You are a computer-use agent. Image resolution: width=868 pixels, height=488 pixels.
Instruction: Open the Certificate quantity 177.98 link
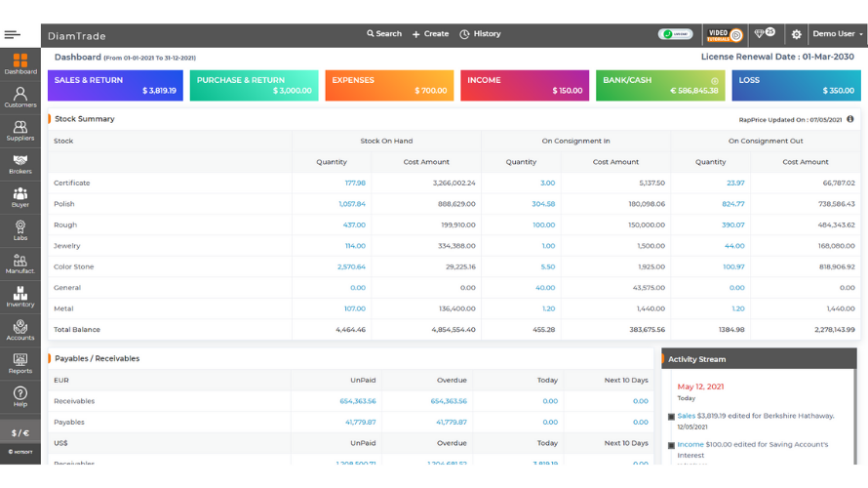click(x=355, y=183)
